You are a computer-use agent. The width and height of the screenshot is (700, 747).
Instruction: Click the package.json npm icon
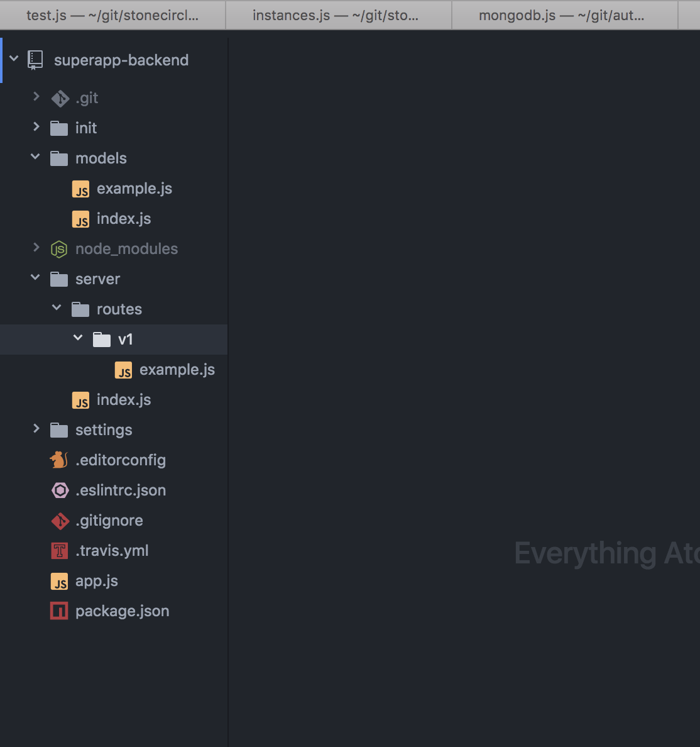tap(59, 611)
